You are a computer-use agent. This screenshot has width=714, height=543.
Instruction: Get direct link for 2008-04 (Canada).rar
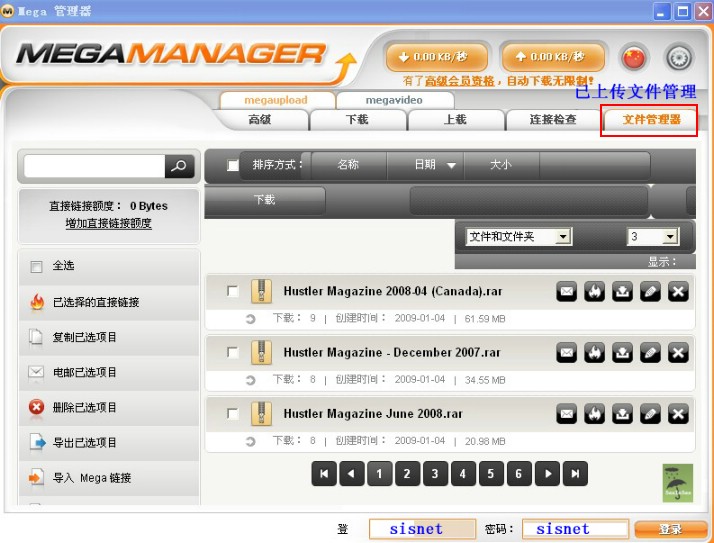coord(595,292)
